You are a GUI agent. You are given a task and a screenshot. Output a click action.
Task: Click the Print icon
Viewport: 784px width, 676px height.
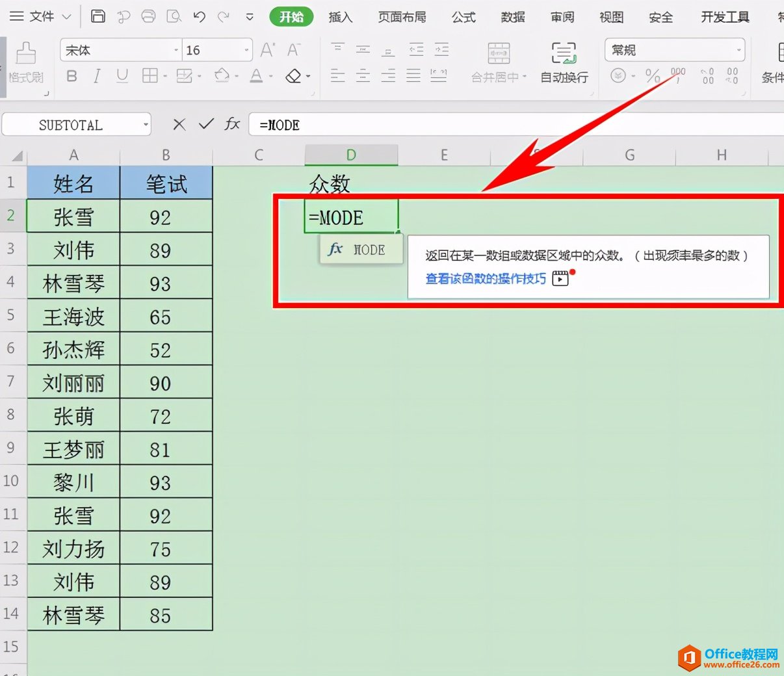click(x=148, y=16)
